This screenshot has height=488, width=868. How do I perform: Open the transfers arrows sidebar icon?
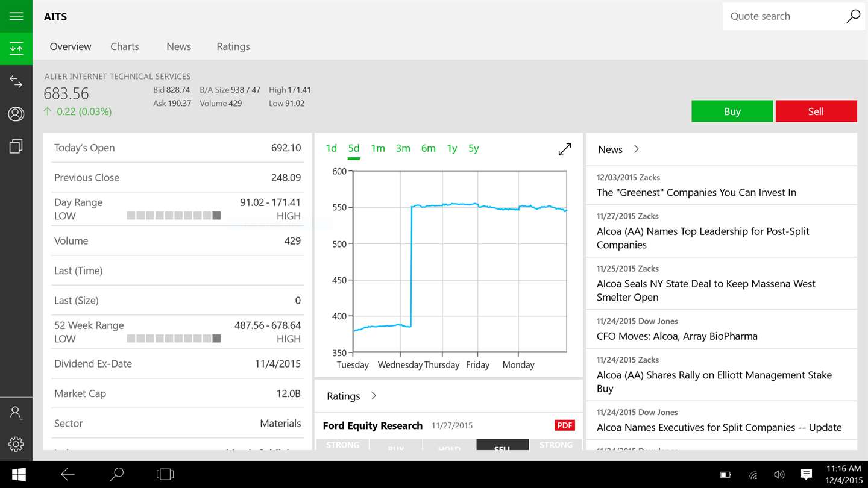pyautogui.click(x=16, y=82)
